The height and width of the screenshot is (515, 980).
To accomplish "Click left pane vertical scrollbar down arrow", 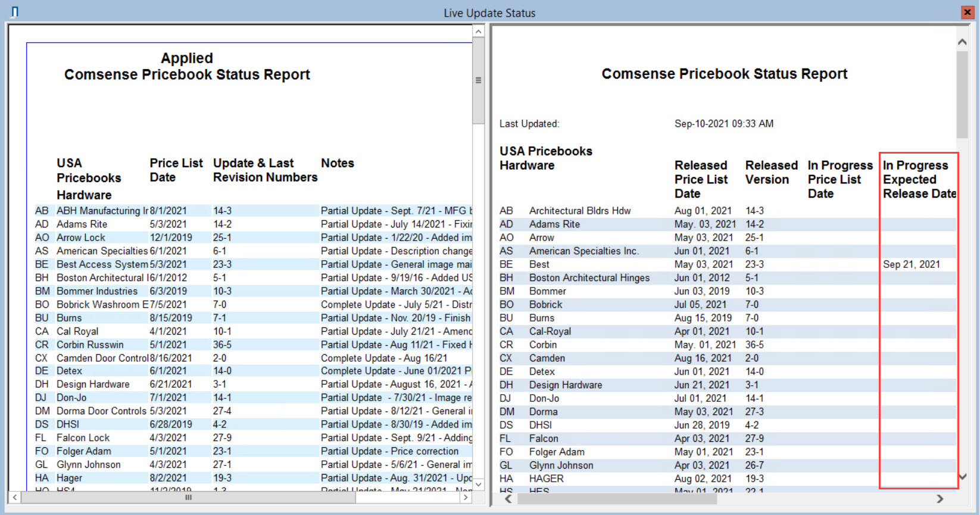I will pos(479,484).
